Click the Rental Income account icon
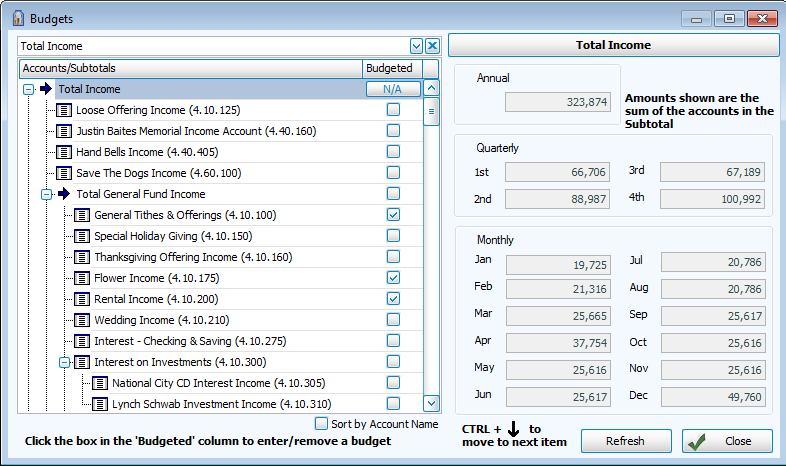The width and height of the screenshot is (786, 466). (82, 299)
